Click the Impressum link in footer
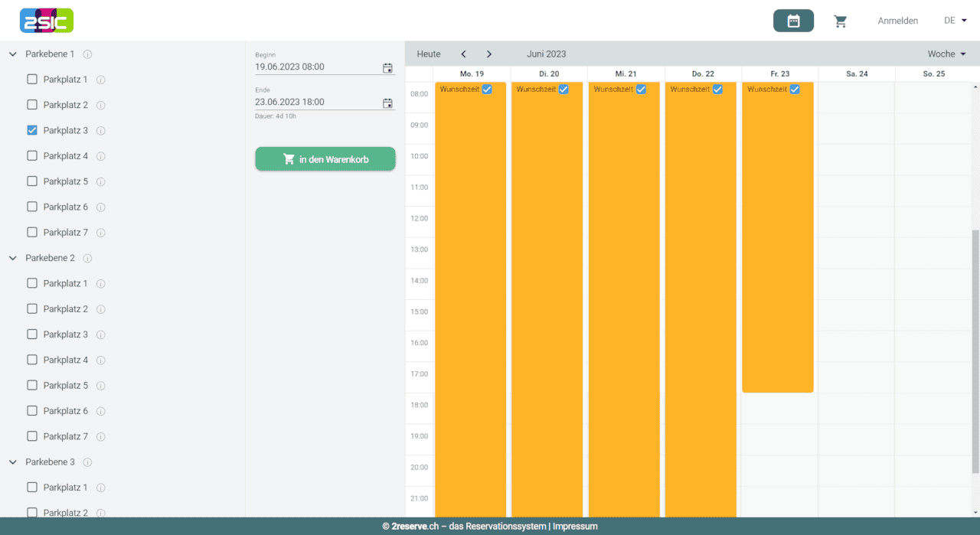980x535 pixels. [575, 527]
